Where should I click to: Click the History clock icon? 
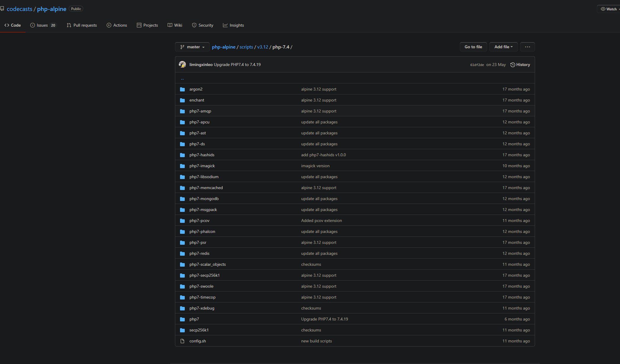pyautogui.click(x=513, y=65)
